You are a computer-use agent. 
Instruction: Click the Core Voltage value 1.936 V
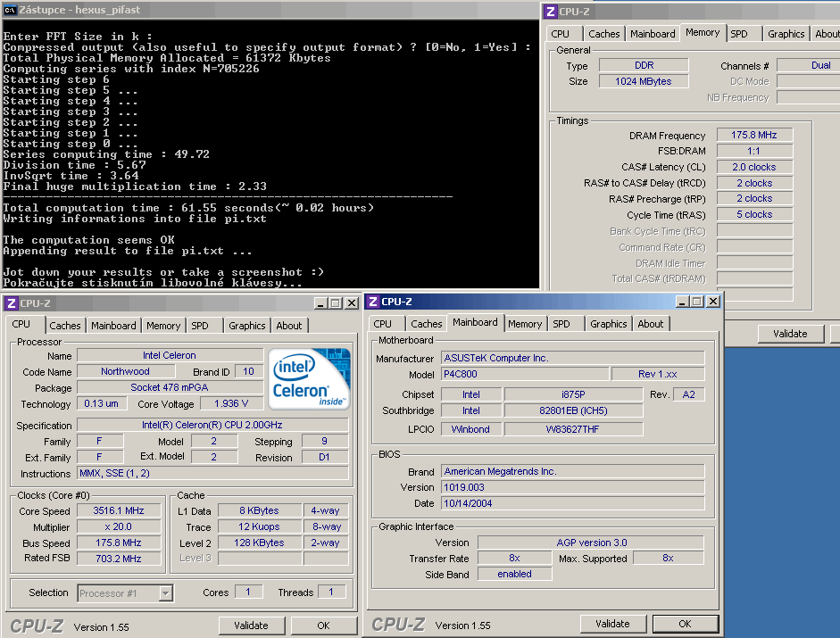coord(231,404)
